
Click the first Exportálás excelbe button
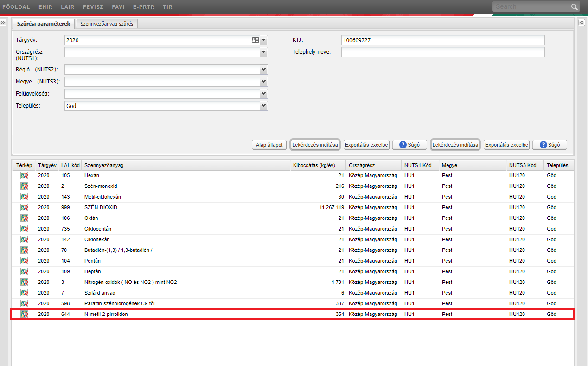(x=366, y=145)
